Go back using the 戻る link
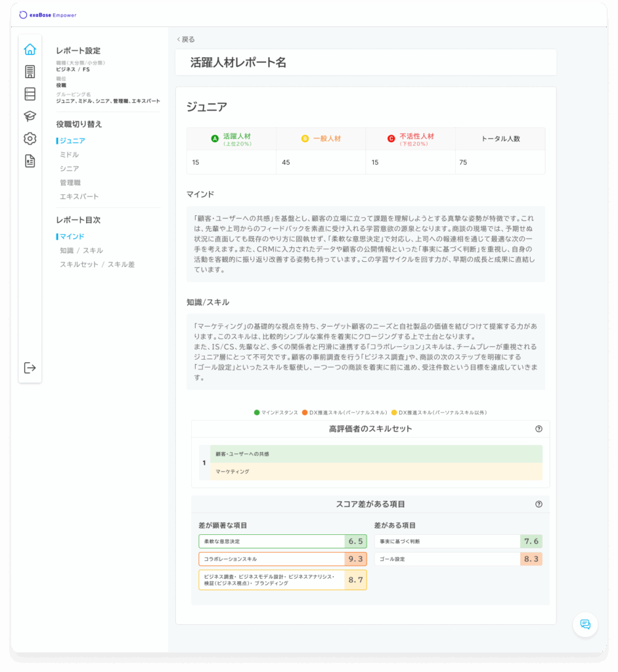The width and height of the screenshot is (618, 672). coord(186,39)
